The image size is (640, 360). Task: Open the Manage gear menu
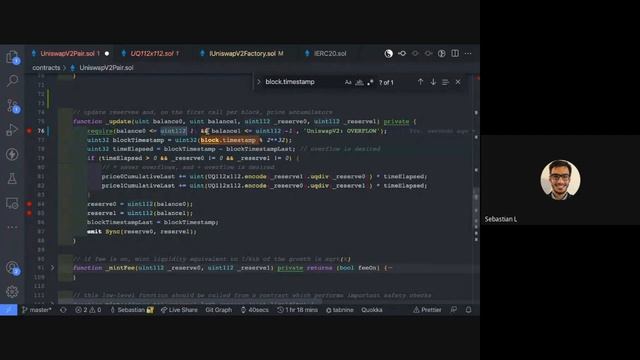(12, 291)
